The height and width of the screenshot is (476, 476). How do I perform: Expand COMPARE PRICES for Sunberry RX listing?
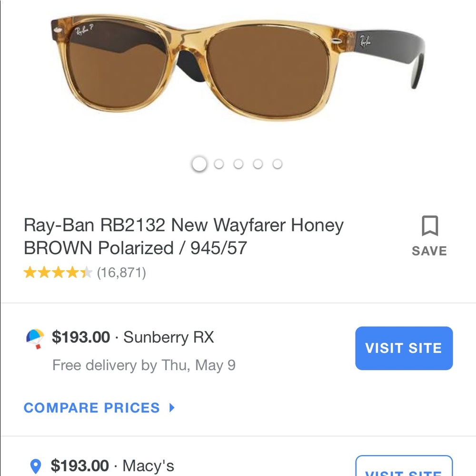(91, 408)
